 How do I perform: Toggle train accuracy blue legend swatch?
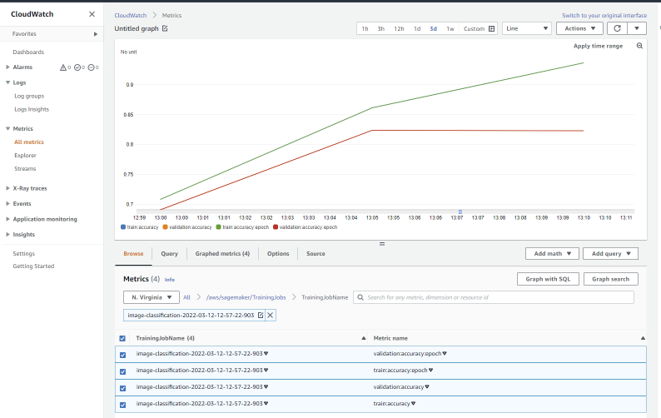pos(123,227)
